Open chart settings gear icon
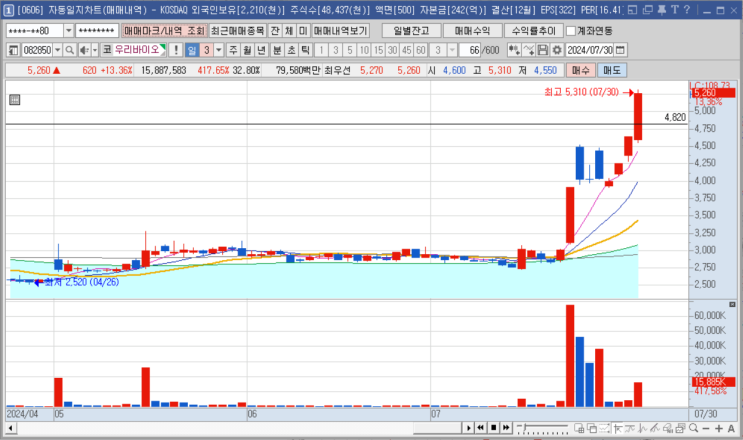The image size is (743, 440). click(x=557, y=50)
